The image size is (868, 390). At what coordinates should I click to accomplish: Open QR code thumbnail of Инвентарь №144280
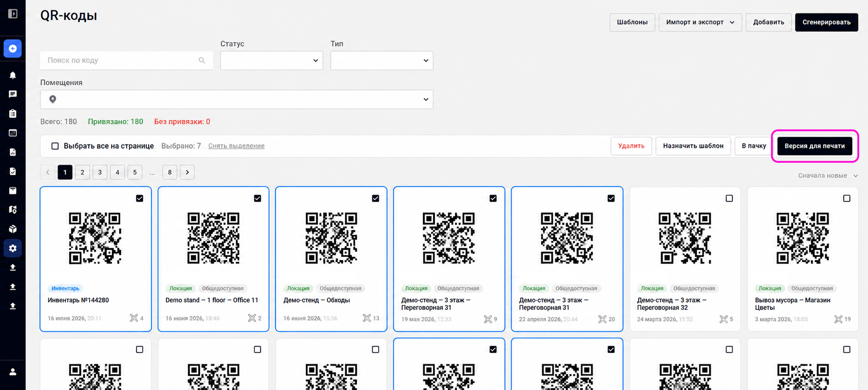[x=95, y=238]
